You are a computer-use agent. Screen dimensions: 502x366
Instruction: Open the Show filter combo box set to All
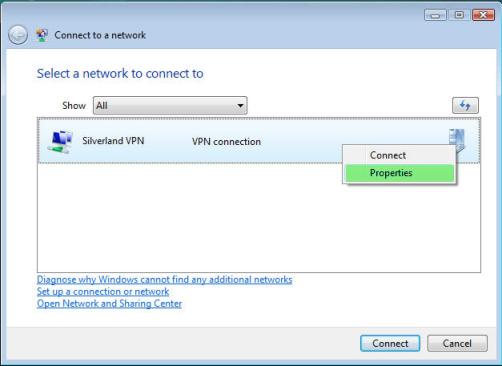(170, 106)
